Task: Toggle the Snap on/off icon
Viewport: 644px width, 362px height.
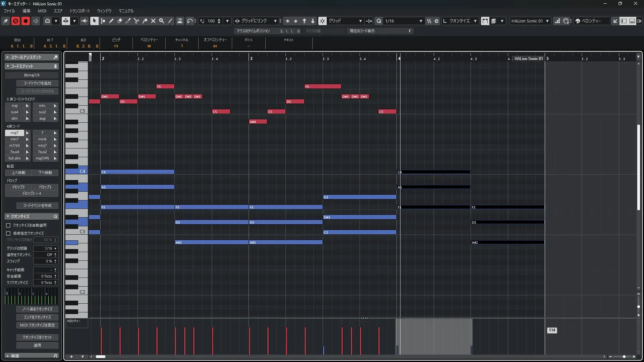Action: click(x=322, y=21)
